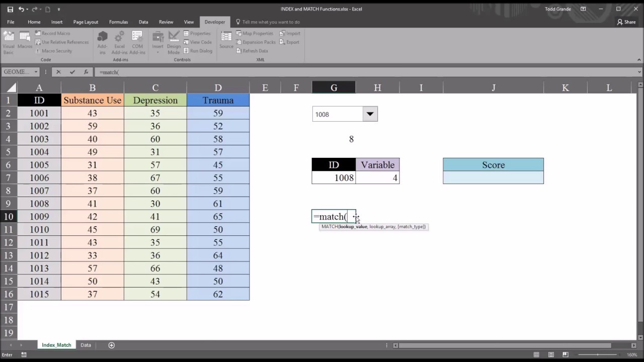
Task: Switch to the Page Layout tab
Action: [86, 22]
